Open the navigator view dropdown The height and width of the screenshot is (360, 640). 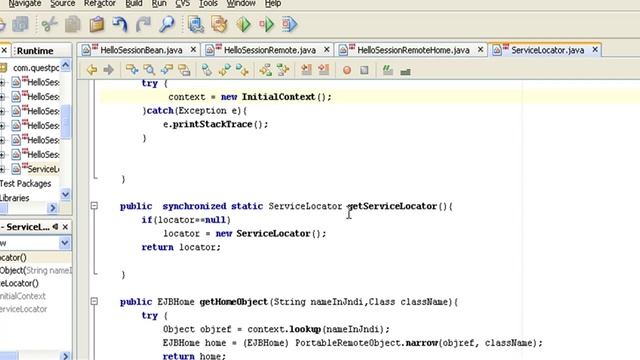pos(64,243)
